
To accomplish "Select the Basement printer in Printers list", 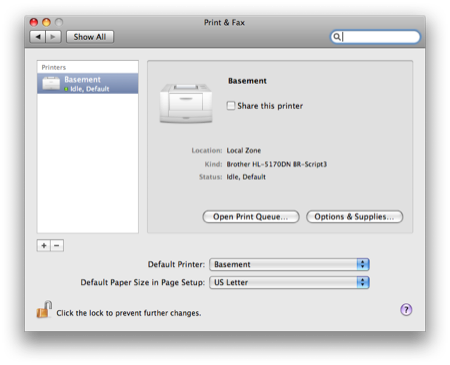I will click(x=88, y=83).
